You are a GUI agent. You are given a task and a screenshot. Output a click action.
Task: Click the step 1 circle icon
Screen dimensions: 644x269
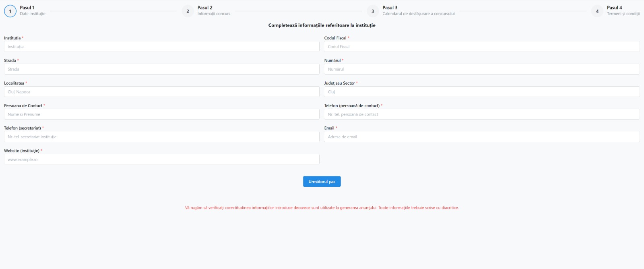point(10,11)
